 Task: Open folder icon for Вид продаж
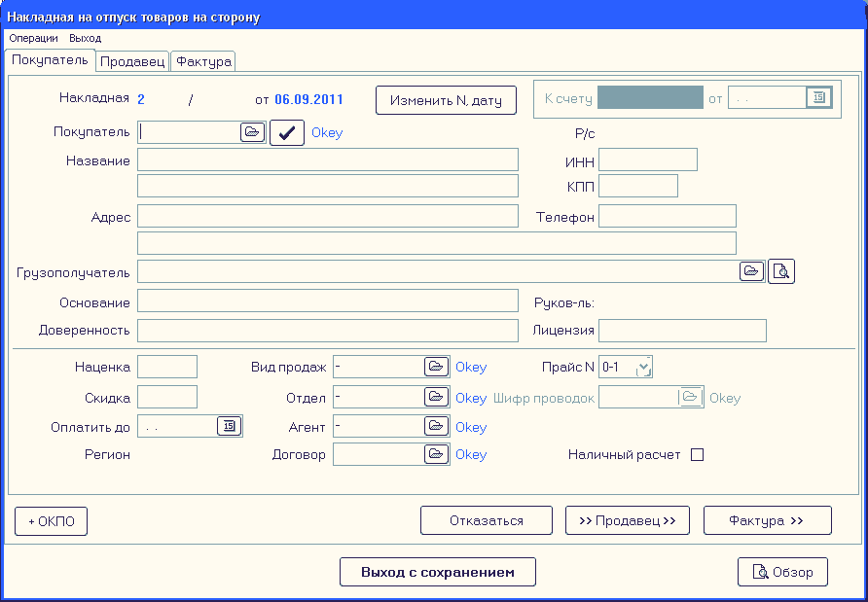pyautogui.click(x=436, y=367)
